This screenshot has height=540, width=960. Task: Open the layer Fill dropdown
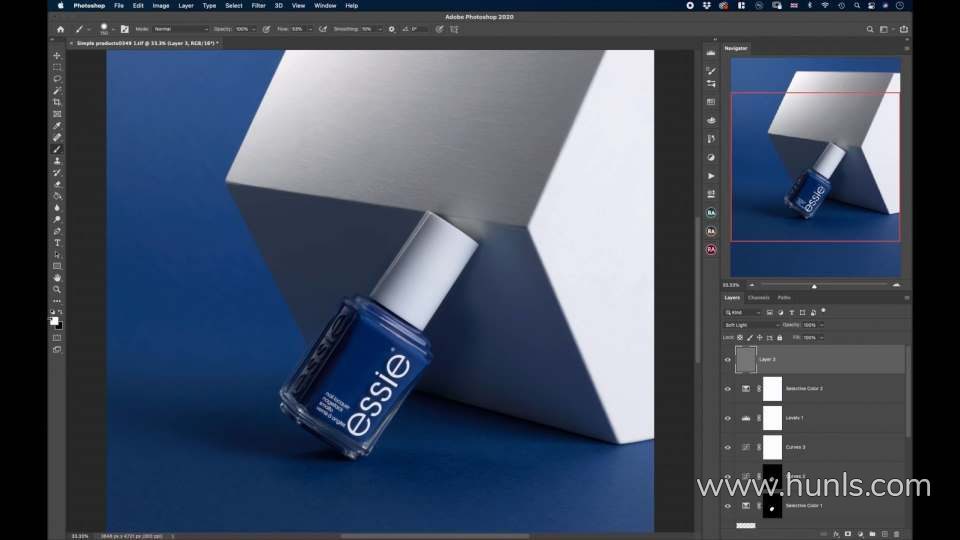click(822, 338)
